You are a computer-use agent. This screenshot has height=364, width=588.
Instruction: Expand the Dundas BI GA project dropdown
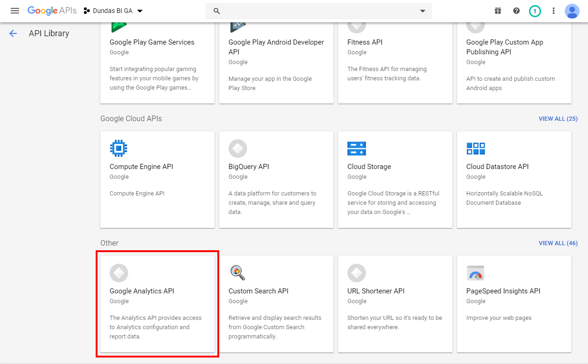pyautogui.click(x=113, y=11)
